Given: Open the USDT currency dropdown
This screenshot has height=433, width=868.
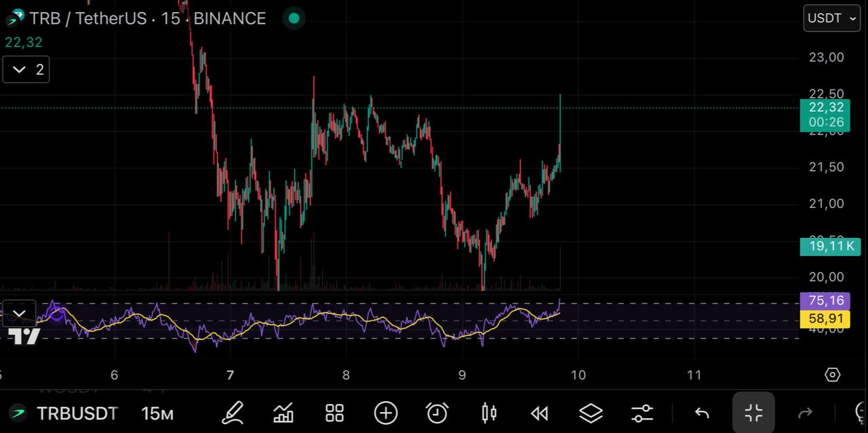Looking at the screenshot, I should point(832,18).
